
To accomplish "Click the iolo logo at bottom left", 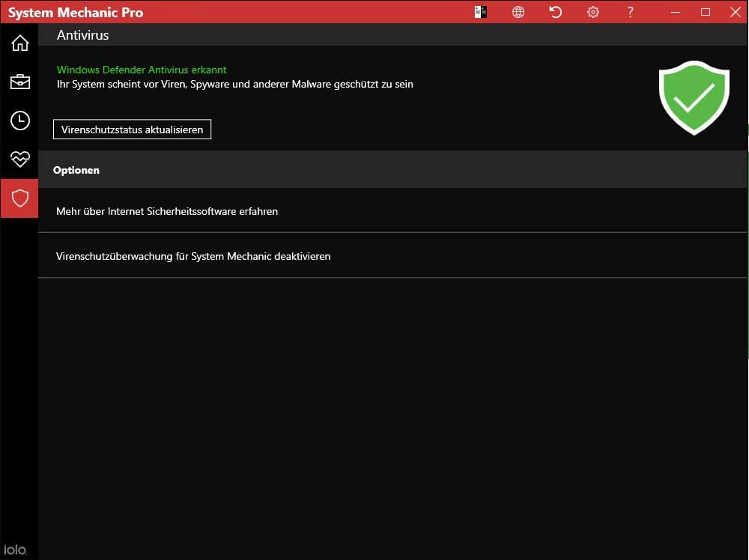I will pos(15,550).
